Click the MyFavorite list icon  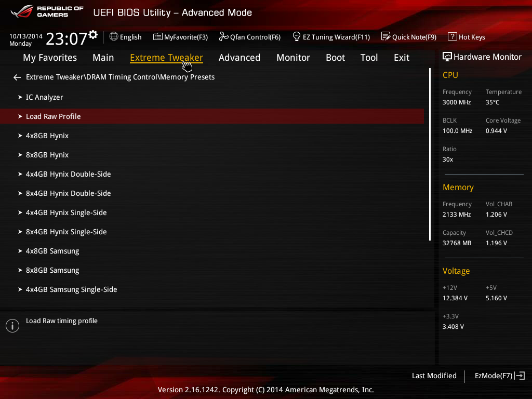(158, 36)
